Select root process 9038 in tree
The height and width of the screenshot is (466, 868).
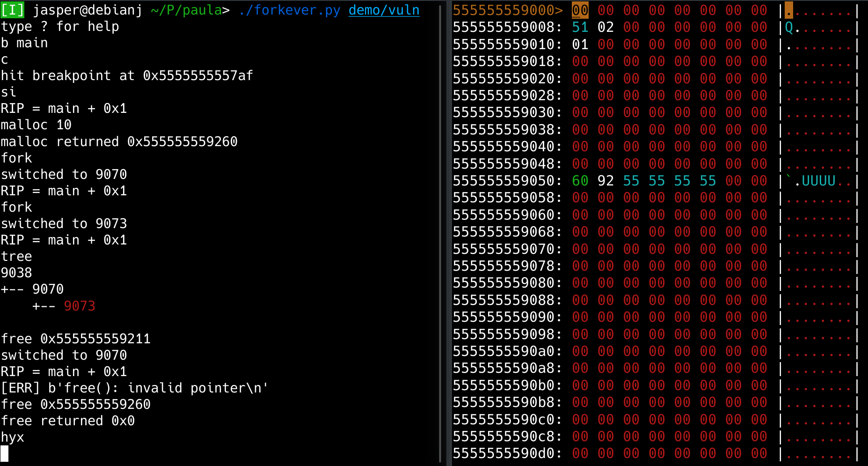click(16, 273)
